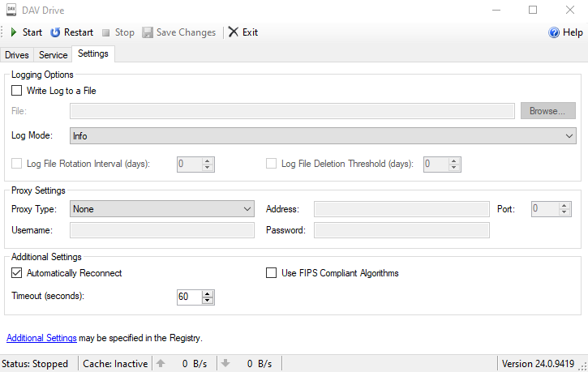Click the Save Changes disk icon

click(148, 32)
